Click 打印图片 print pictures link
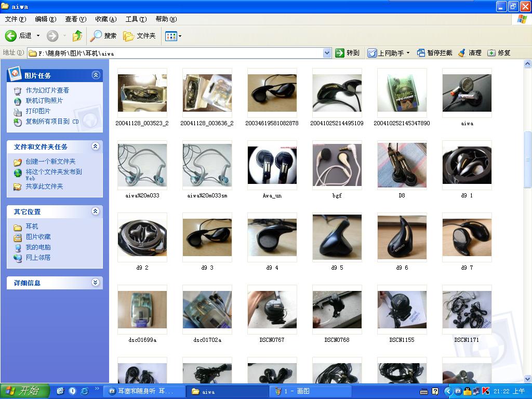The height and width of the screenshot is (399, 532). tap(38, 111)
